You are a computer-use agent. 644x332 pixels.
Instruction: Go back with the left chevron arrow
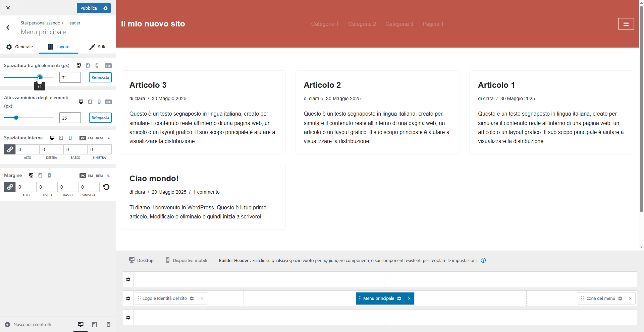[8, 27]
